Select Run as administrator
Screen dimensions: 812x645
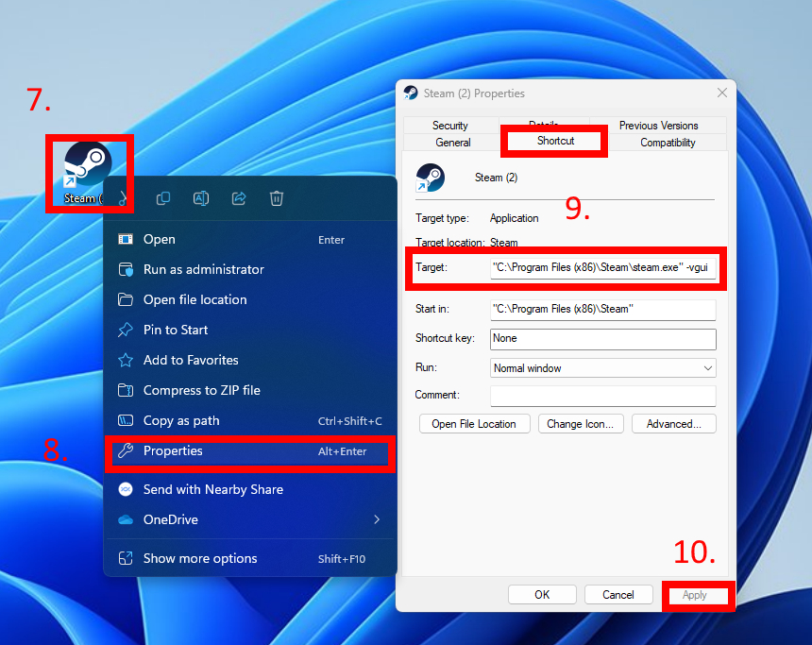click(250, 269)
